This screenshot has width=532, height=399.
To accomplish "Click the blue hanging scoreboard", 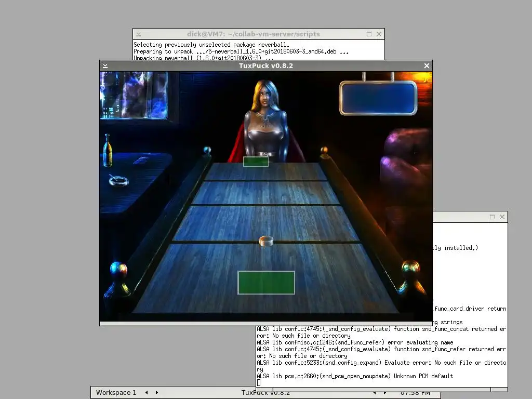I will click(x=378, y=98).
